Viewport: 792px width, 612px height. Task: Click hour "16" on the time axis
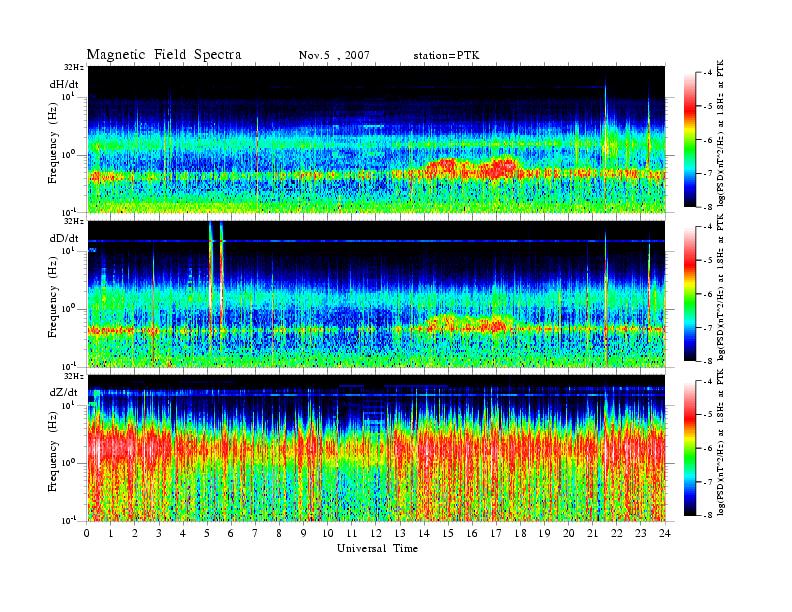click(472, 533)
